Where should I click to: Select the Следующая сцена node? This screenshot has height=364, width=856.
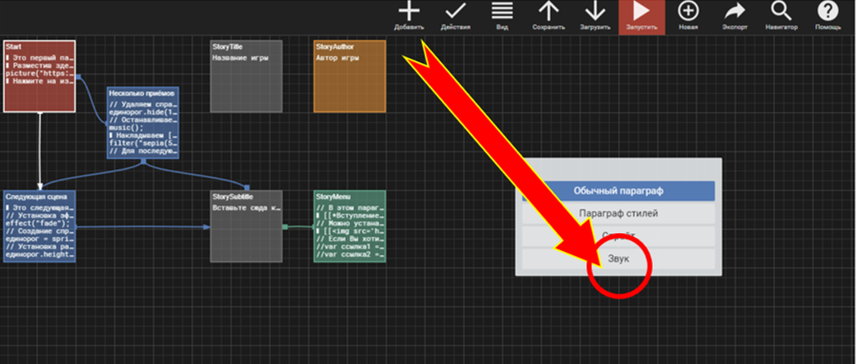[x=39, y=226]
